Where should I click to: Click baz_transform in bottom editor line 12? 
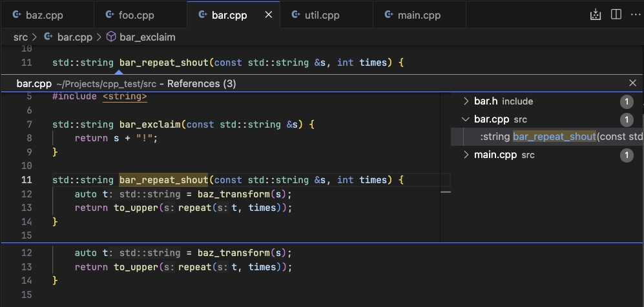tap(233, 253)
